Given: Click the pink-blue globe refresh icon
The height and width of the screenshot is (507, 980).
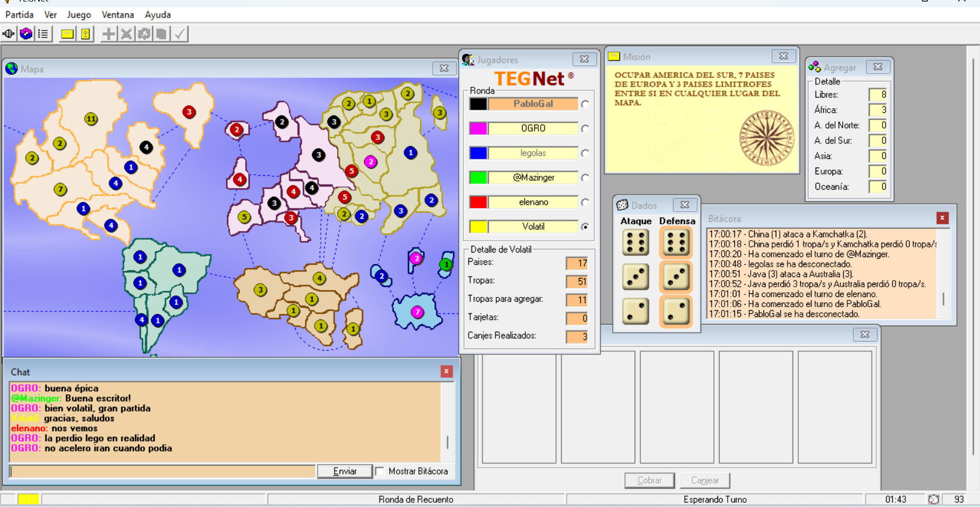Looking at the screenshot, I should coord(26,34).
